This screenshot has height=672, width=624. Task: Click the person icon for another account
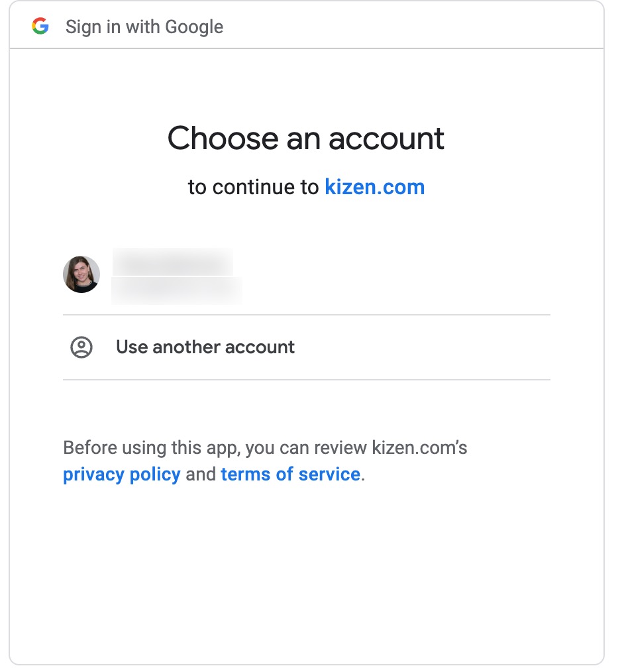pos(81,347)
